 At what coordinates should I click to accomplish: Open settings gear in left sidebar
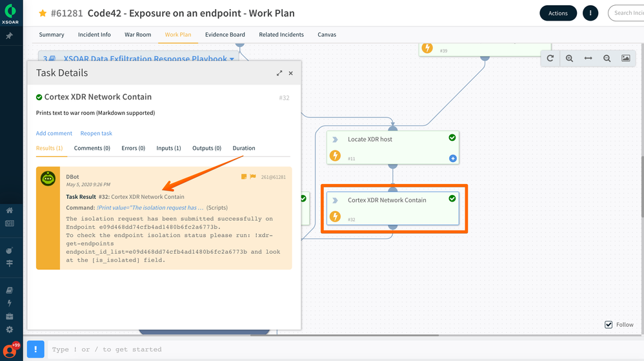[x=10, y=329]
